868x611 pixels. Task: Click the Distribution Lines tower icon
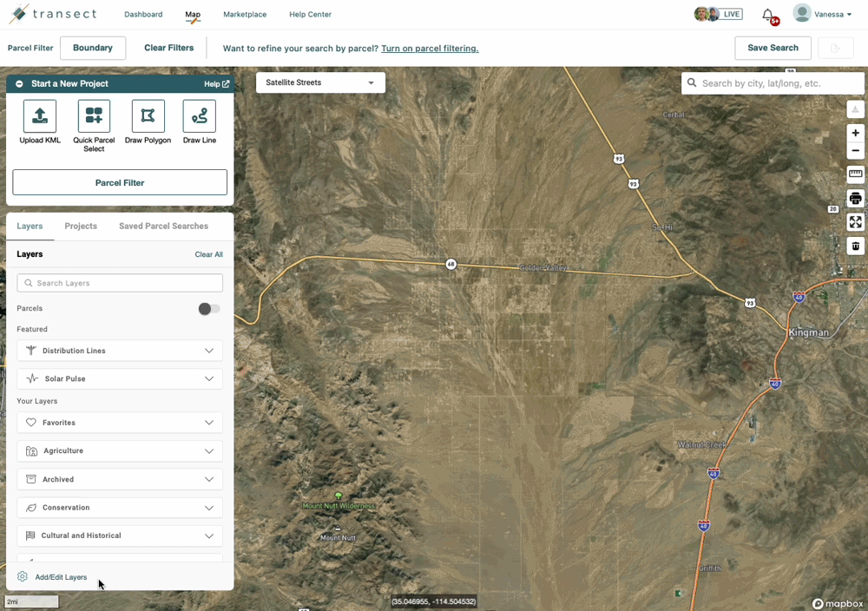pyautogui.click(x=31, y=351)
